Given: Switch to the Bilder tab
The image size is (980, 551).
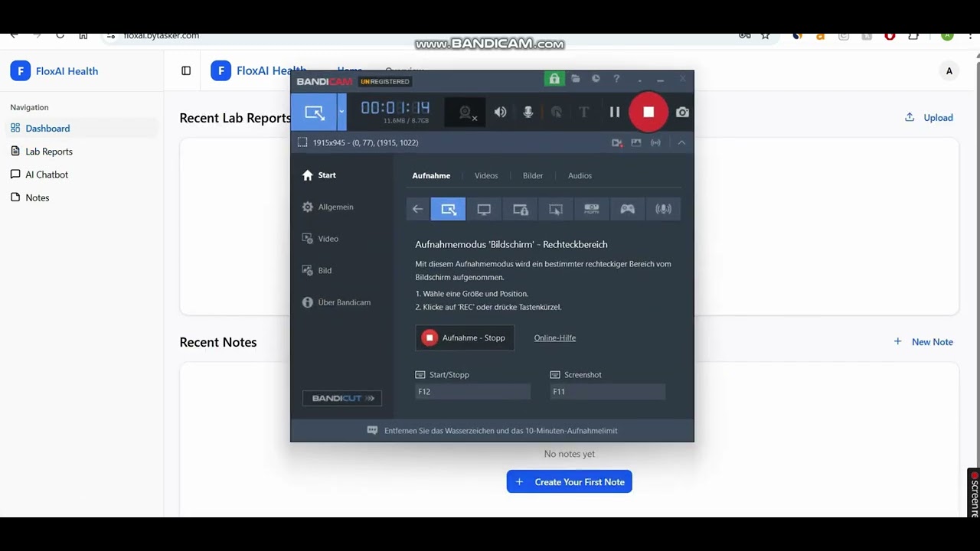Looking at the screenshot, I should coord(533,175).
